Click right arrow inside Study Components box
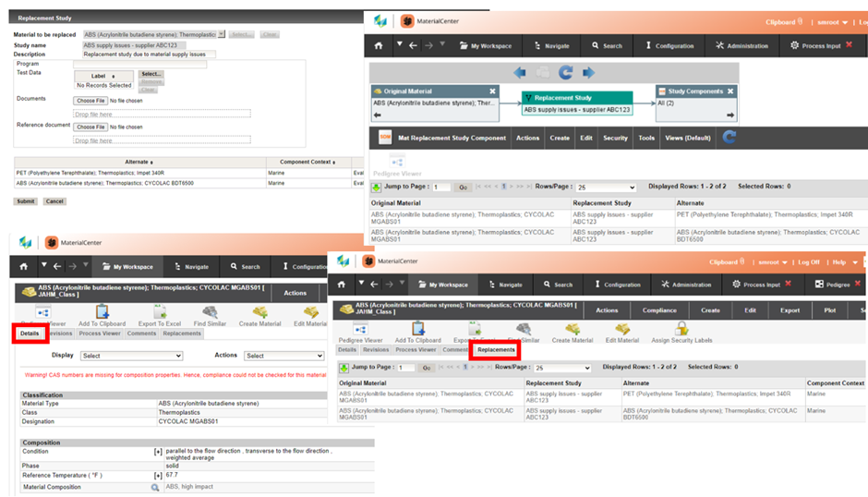The image size is (868, 497). (730, 115)
